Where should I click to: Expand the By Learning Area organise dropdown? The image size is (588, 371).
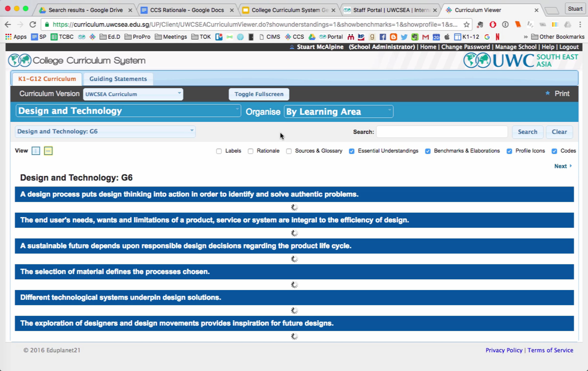[339, 112]
